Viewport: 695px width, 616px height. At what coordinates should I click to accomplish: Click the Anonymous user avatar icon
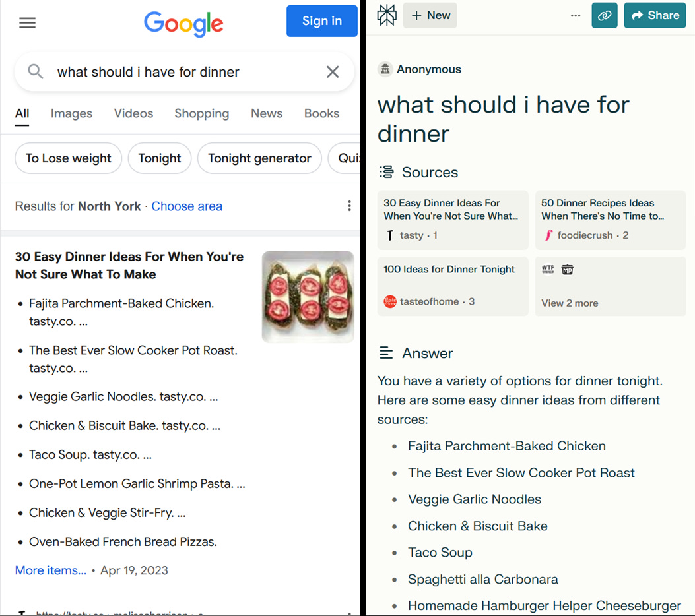tap(385, 69)
